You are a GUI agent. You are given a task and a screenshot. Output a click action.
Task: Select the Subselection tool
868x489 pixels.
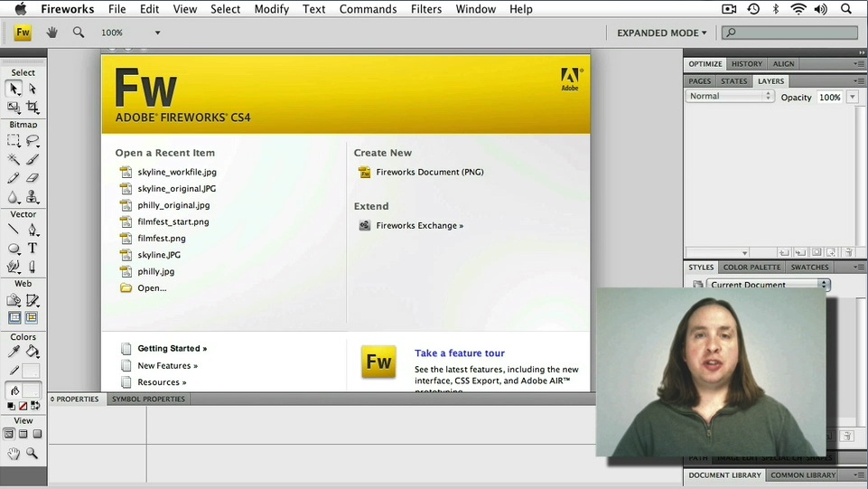coord(33,89)
